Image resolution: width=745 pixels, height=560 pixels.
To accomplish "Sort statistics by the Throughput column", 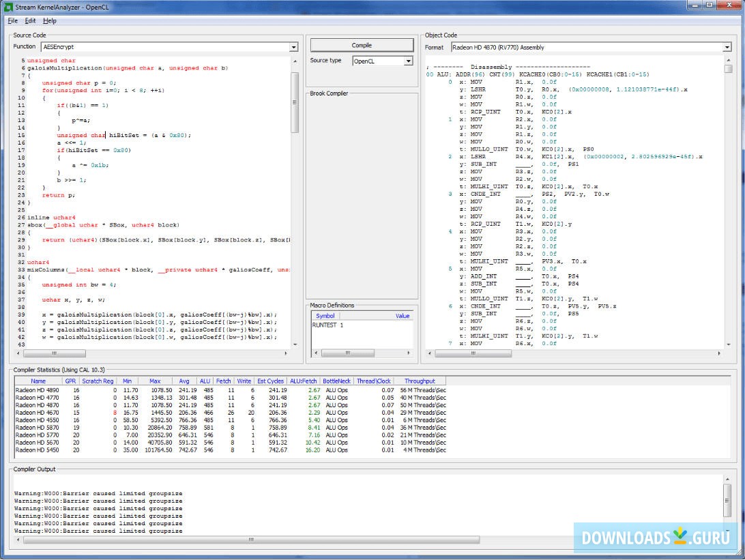I will 420,381.
